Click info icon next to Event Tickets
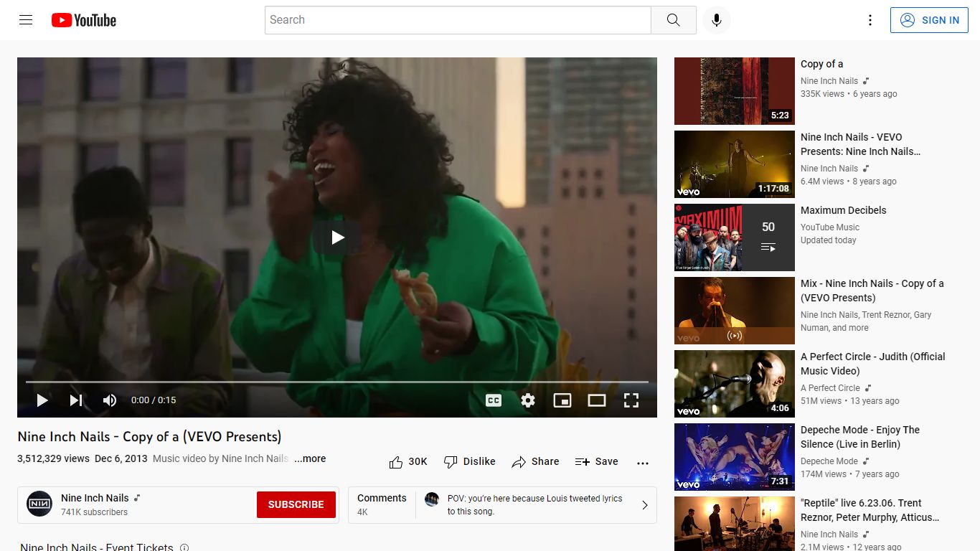 pyautogui.click(x=184, y=548)
